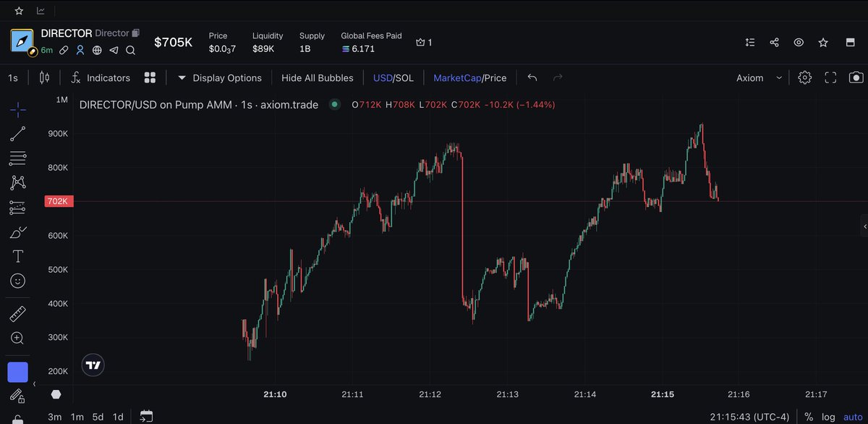Click the star icon in top bar
Image resolution: width=868 pixels, height=424 pixels.
pyautogui.click(x=19, y=11)
